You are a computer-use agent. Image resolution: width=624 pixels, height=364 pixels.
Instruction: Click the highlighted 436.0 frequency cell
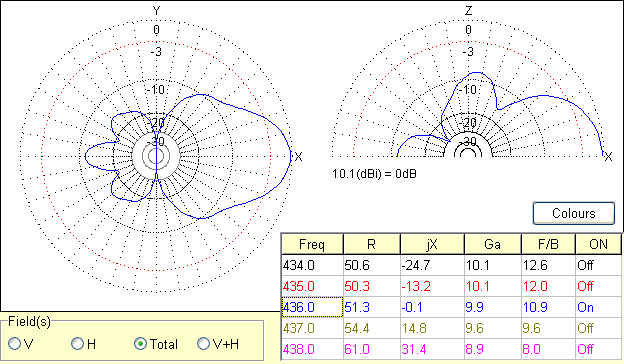point(312,307)
